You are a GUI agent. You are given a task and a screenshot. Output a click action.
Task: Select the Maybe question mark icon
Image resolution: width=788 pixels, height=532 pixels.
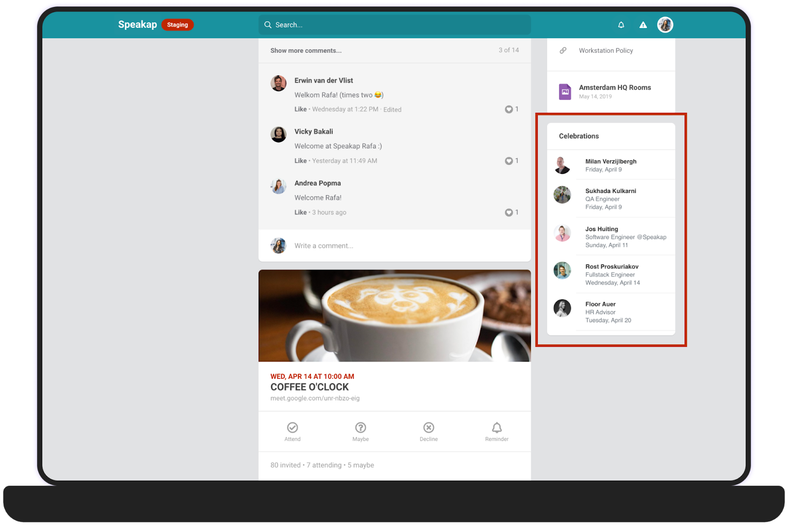361,428
